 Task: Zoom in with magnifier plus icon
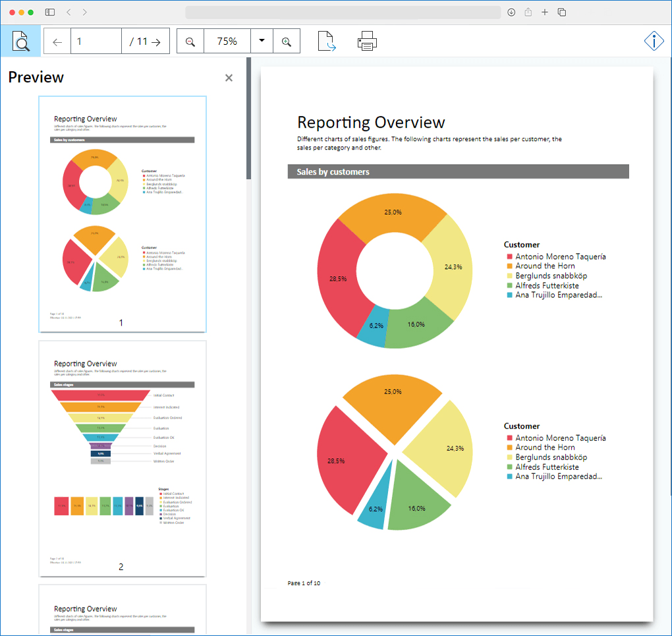coord(287,42)
